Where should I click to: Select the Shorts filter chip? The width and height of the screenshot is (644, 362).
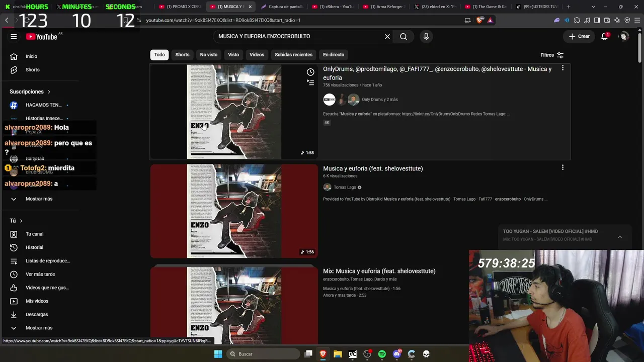pos(182,55)
